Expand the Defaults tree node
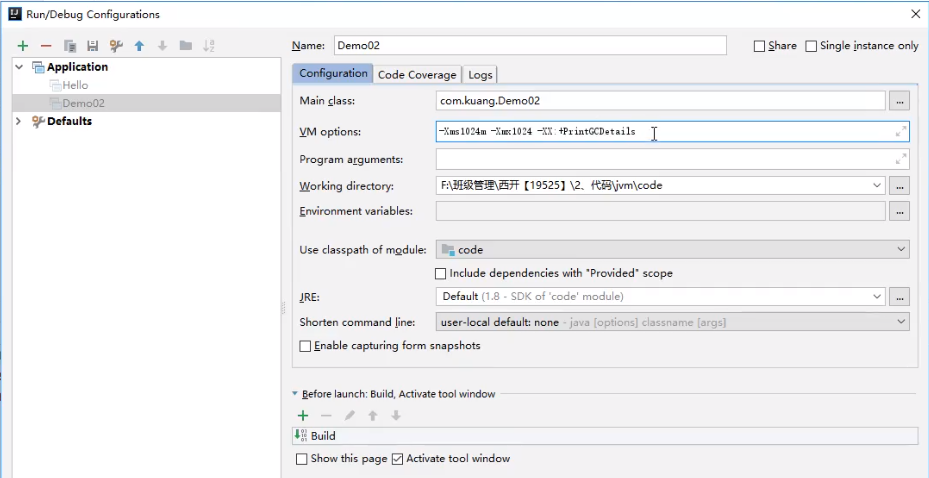929x478 pixels. click(19, 121)
